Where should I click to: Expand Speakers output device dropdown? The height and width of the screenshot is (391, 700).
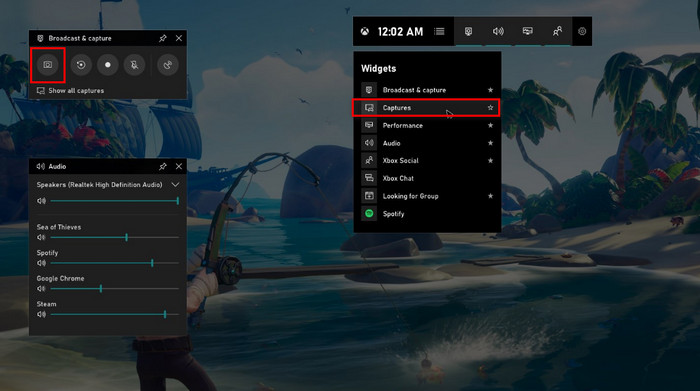pyautogui.click(x=175, y=184)
